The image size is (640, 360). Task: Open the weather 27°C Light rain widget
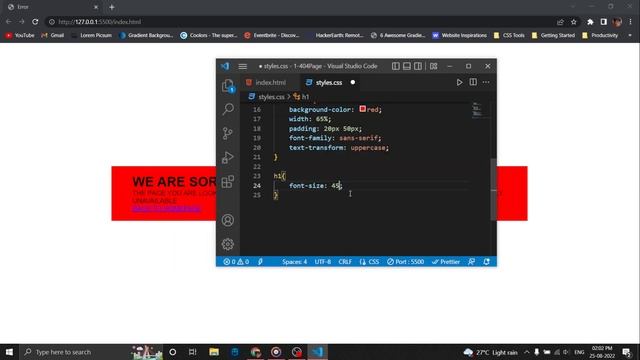(490, 352)
